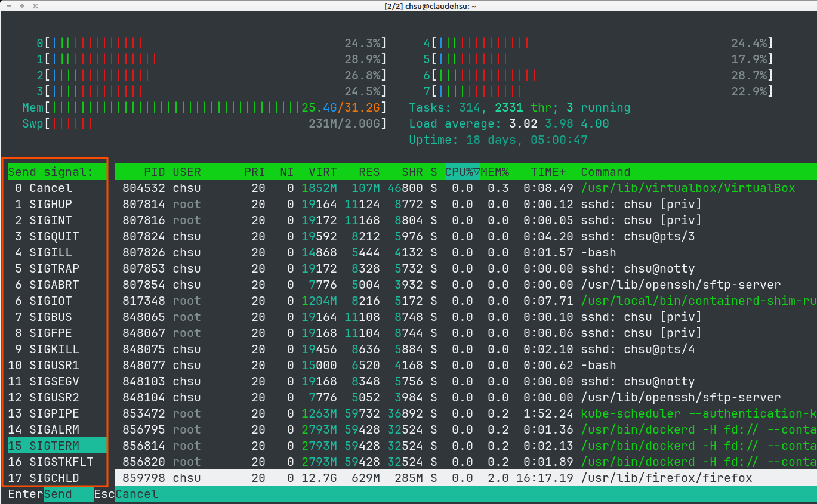The image size is (817, 504).
Task: Minimize the terminal window with dash icon
Action: pos(8,5)
